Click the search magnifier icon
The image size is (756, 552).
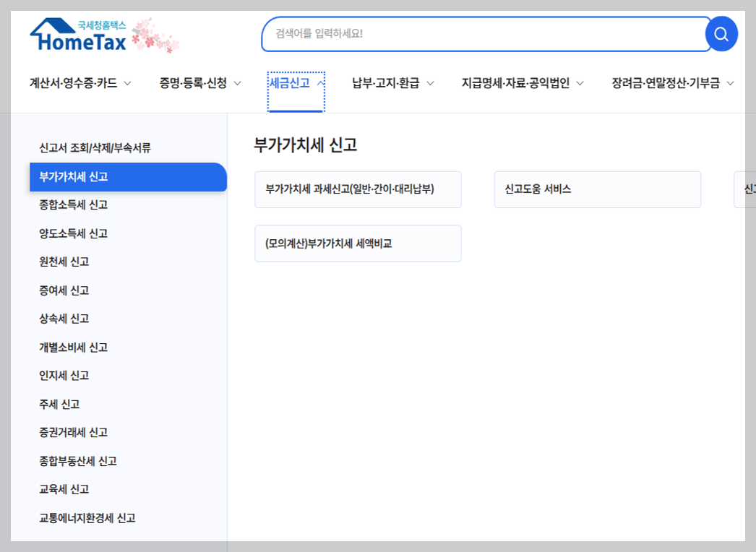coord(721,33)
